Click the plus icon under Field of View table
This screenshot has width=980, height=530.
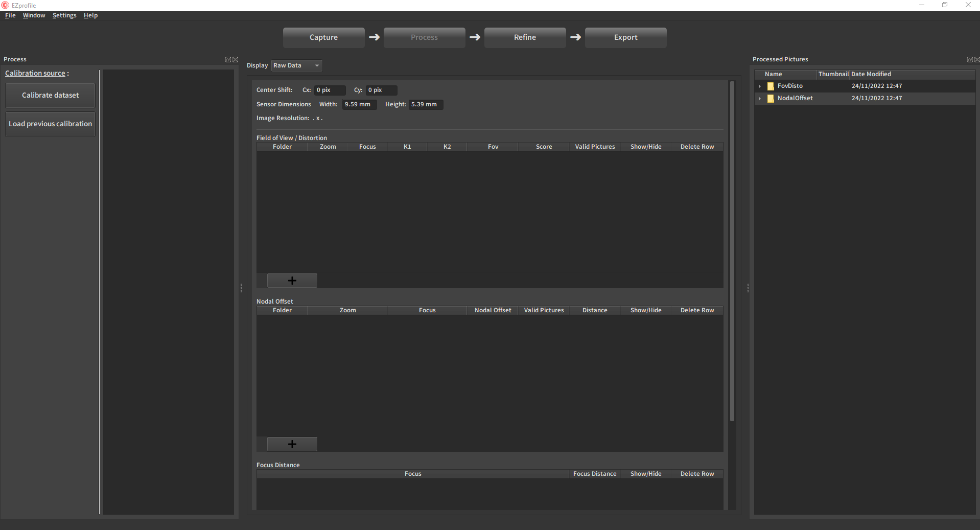(292, 281)
